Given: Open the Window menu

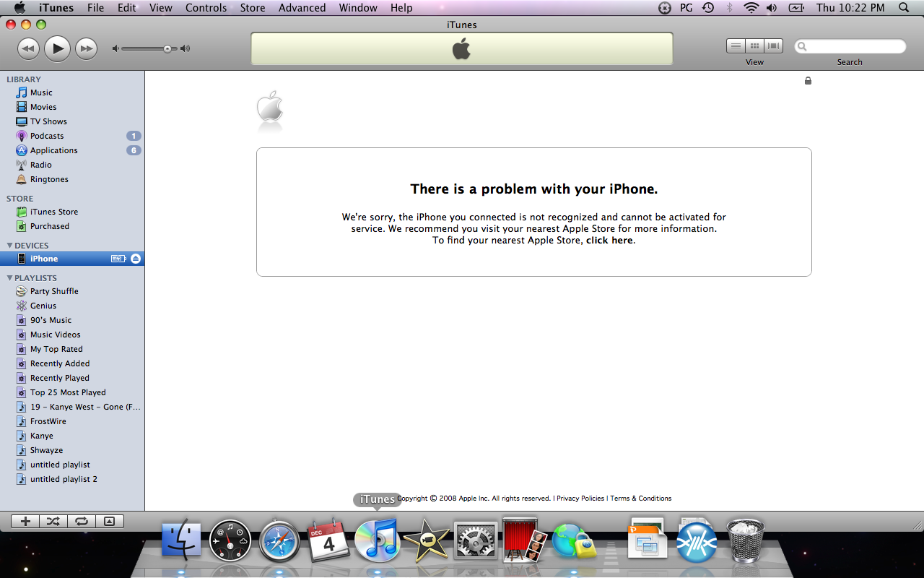Looking at the screenshot, I should [x=358, y=8].
